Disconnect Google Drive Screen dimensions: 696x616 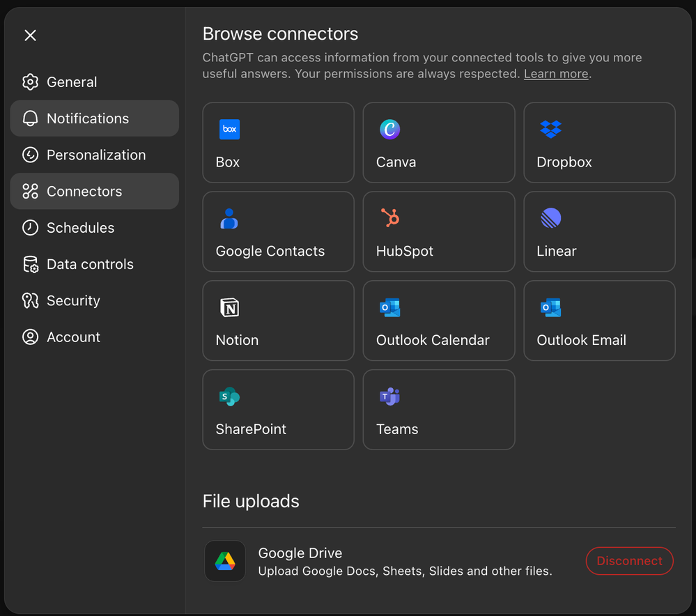pos(629,561)
